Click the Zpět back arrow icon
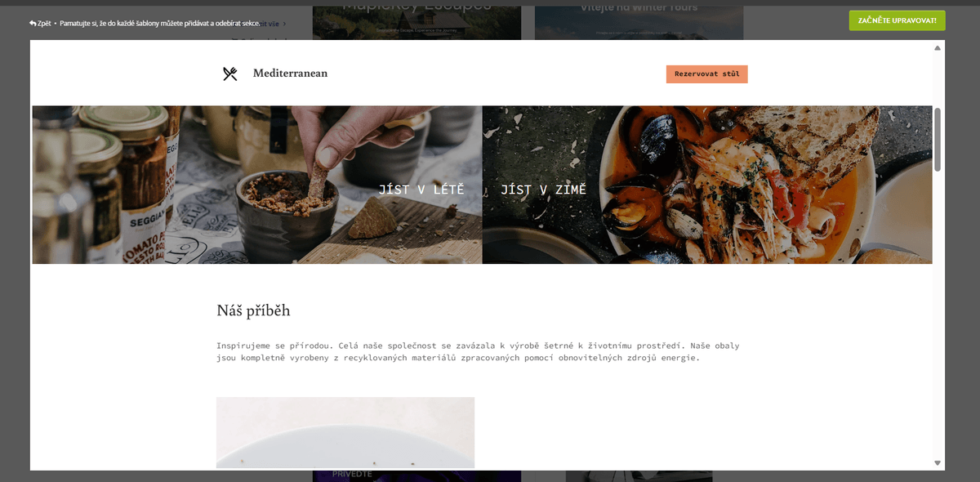 [x=33, y=23]
